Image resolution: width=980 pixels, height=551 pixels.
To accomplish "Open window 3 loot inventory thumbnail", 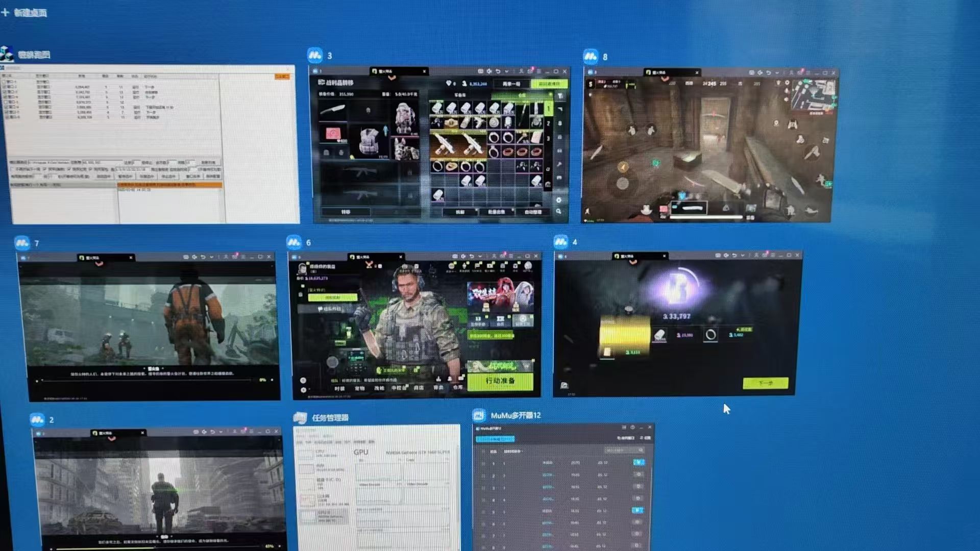I will [440, 144].
